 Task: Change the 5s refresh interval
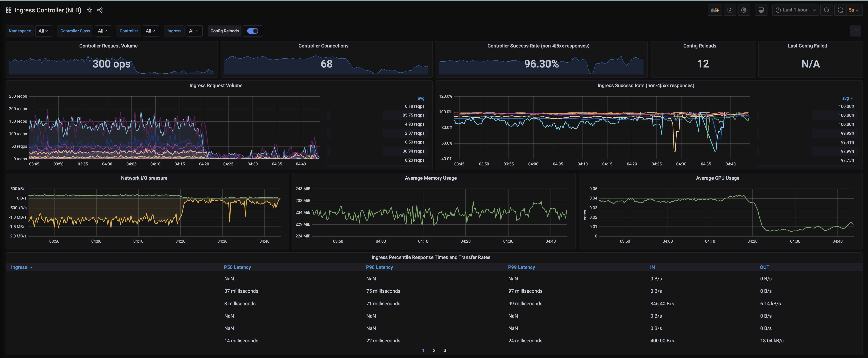pyautogui.click(x=854, y=10)
